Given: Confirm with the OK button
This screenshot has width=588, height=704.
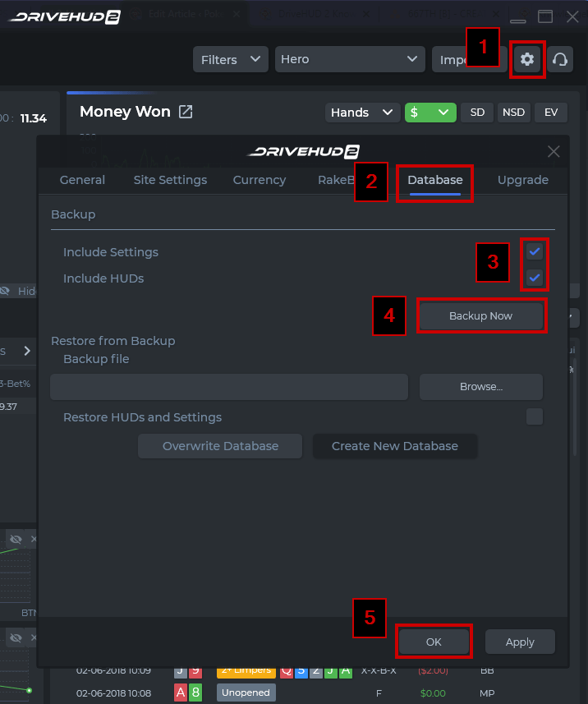Looking at the screenshot, I should [x=434, y=642].
